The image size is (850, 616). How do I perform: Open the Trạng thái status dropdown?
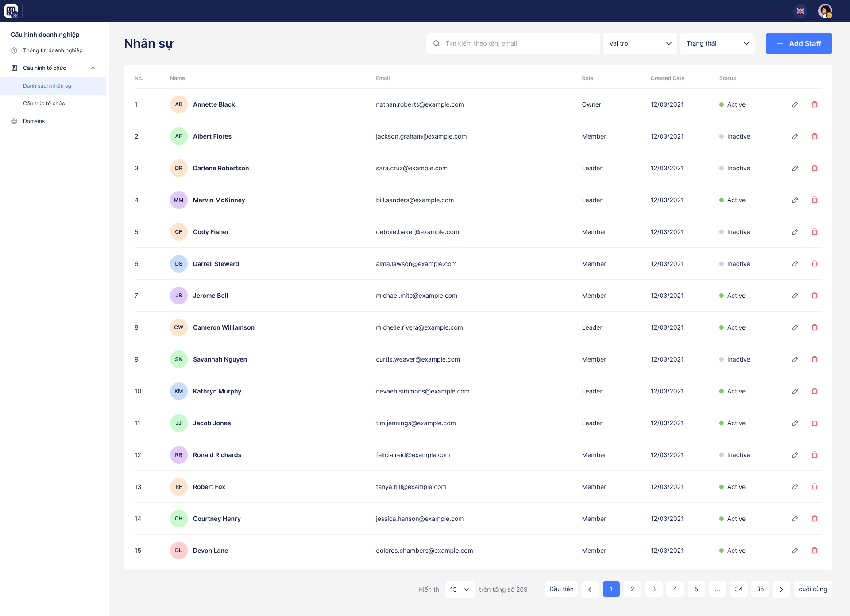coord(717,43)
